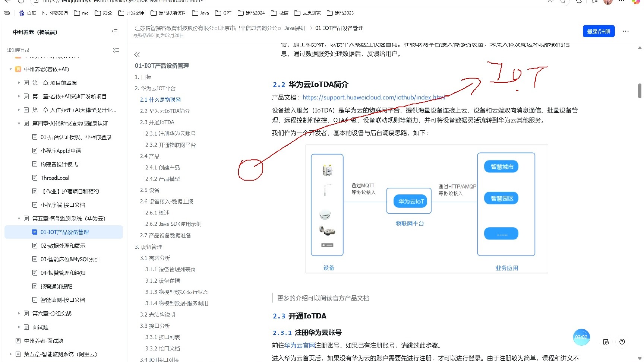Jump to 2.3.1 注册华为云账号 in contents
644x362 pixels.
(x=170, y=133)
